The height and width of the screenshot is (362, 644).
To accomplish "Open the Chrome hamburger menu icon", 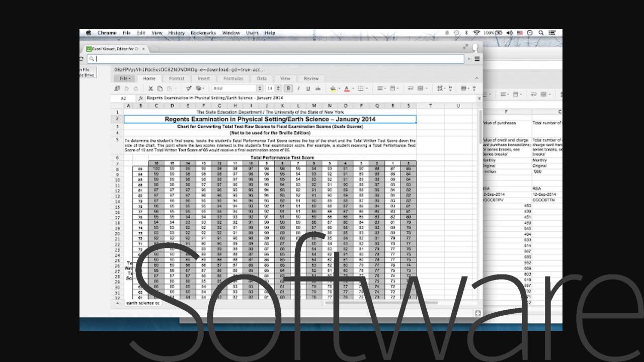I will click(477, 59).
